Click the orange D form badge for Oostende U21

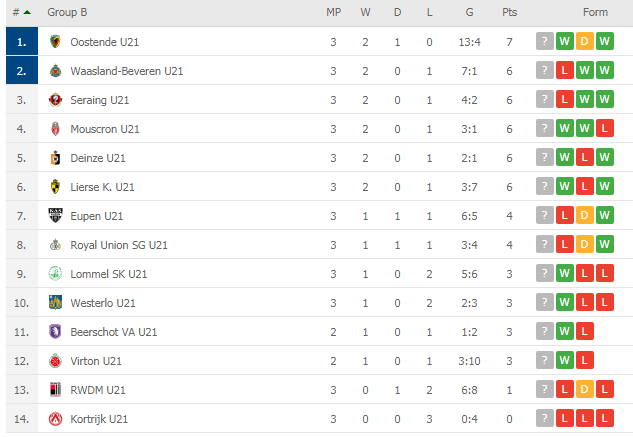coord(584,41)
